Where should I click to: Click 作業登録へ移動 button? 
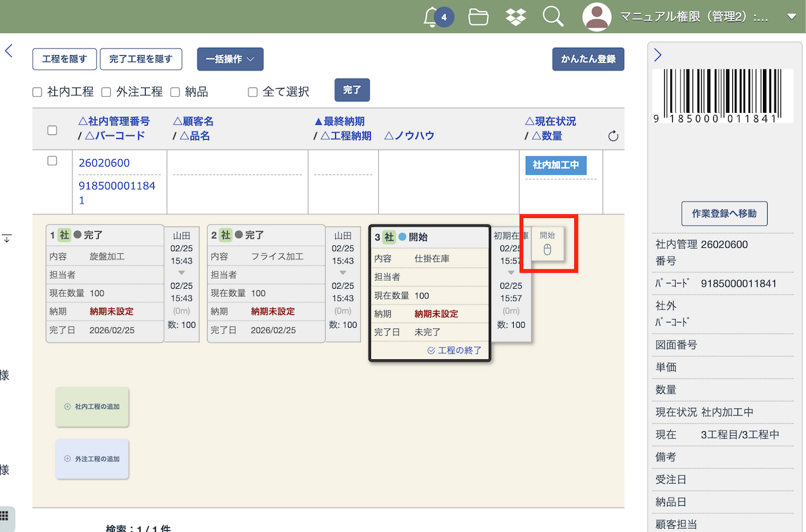pyautogui.click(x=724, y=214)
